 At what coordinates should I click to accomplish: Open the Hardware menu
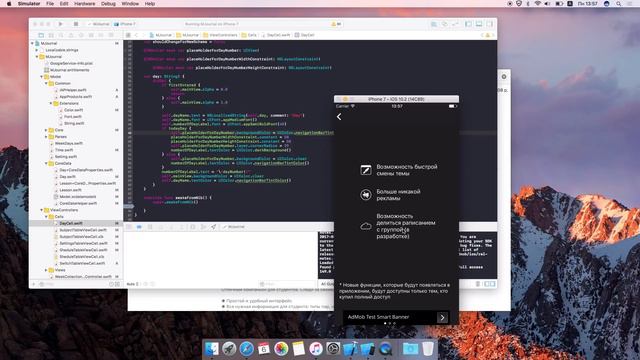coord(84,4)
